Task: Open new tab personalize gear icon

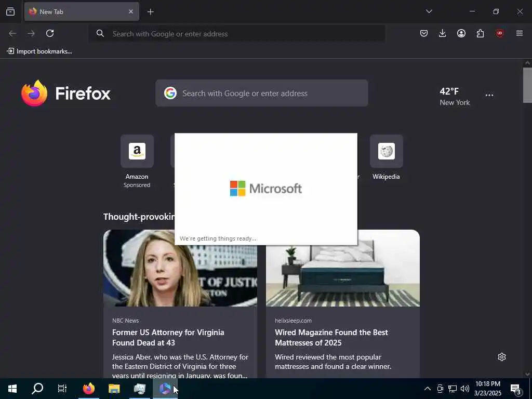Action: (x=502, y=357)
